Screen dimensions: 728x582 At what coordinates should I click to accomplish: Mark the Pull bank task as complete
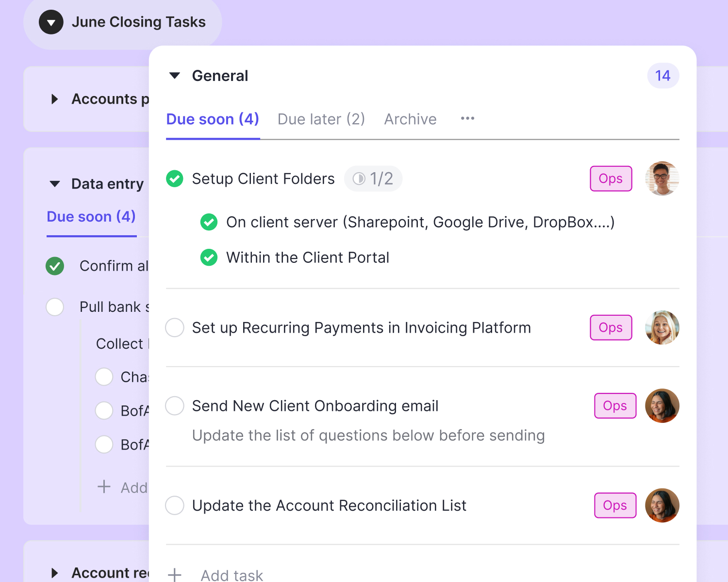55,307
